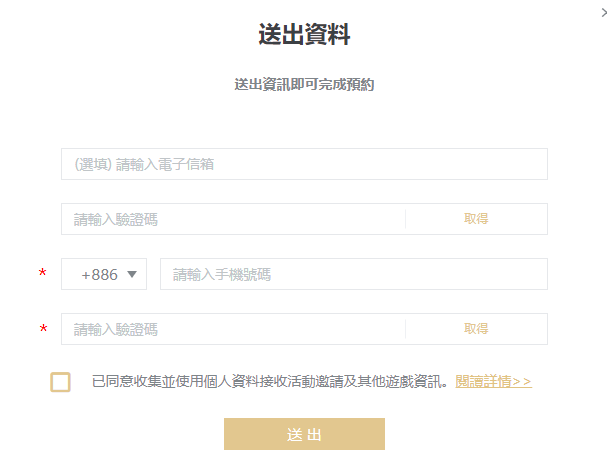Open the 閱讀詳情>> details link
Image resolution: width=607 pixels, height=475 pixels.
[493, 382]
